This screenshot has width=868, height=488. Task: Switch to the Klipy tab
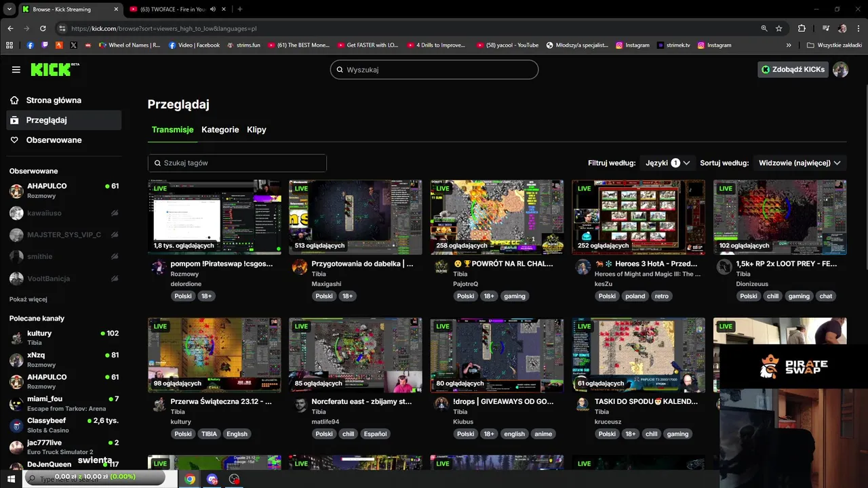point(256,129)
